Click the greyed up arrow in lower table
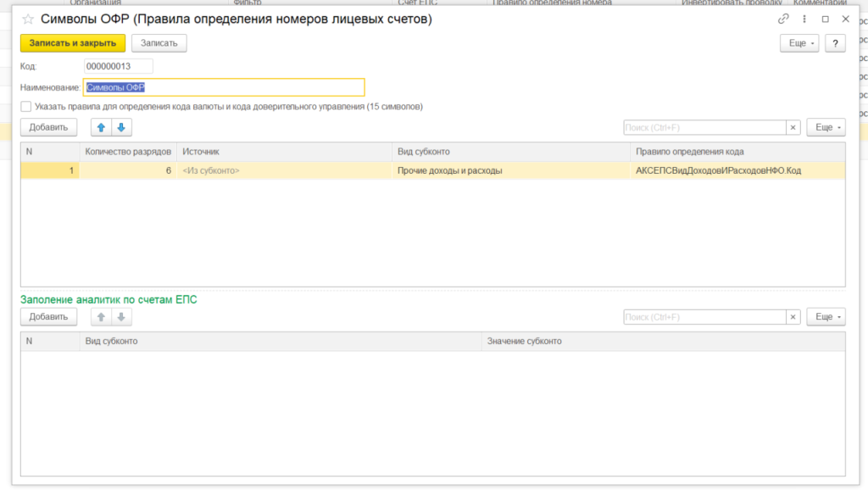 [101, 317]
